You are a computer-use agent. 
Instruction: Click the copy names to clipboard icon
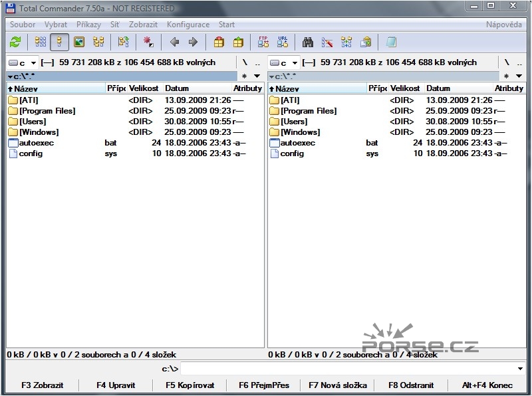[x=366, y=42]
